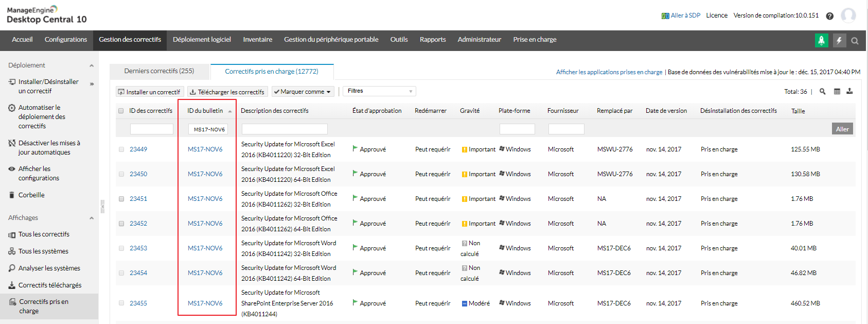This screenshot has width=868, height=324.
Task: Click the Aller filter button
Action: pos(842,129)
